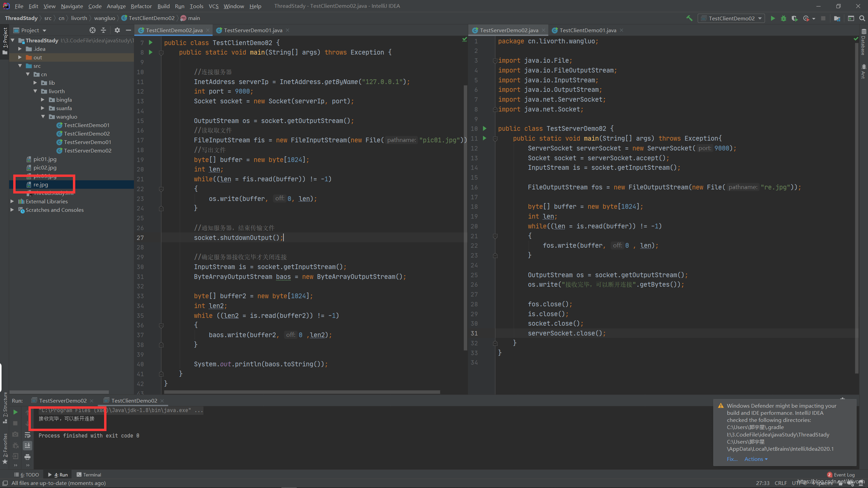Open Search Everywhere with the magnifier icon
Image resolution: width=868 pixels, height=488 pixels.
point(862,18)
